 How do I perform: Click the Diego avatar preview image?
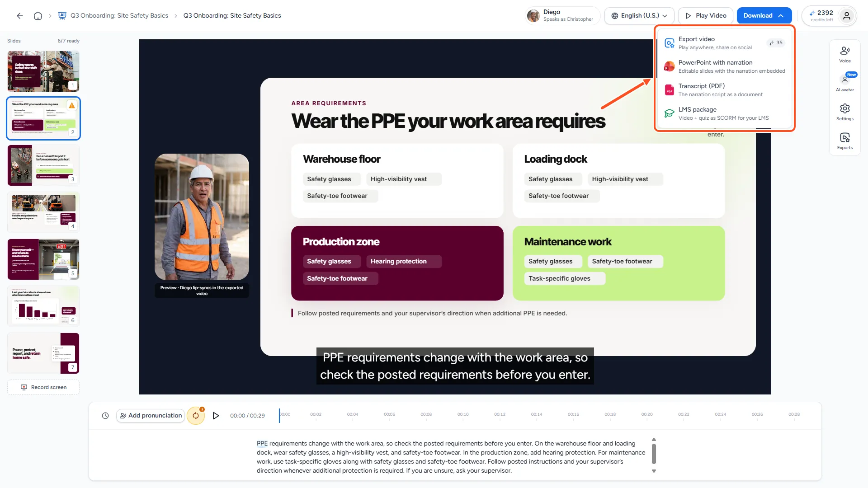coord(202,217)
